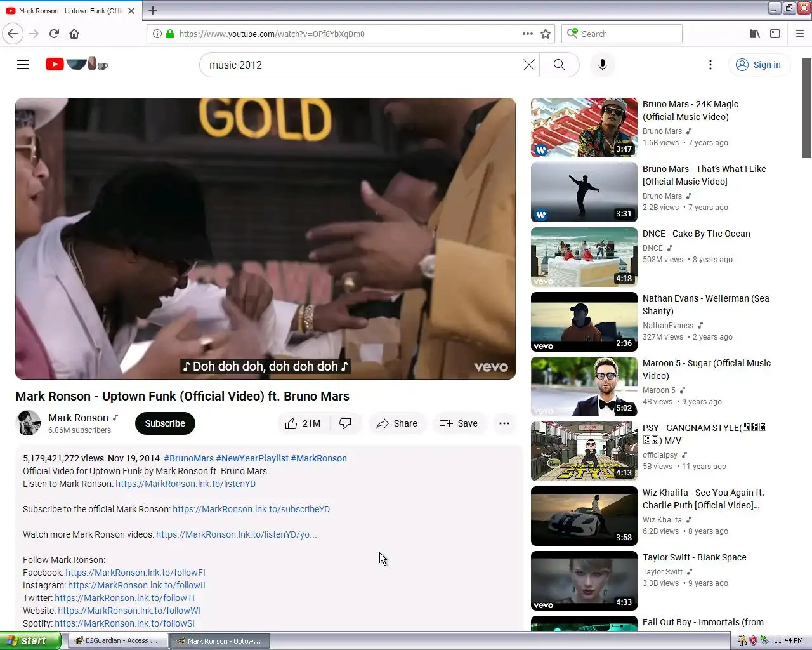This screenshot has width=812, height=650.
Task: Click the taskbar clock 11:44 PM
Action: click(789, 640)
